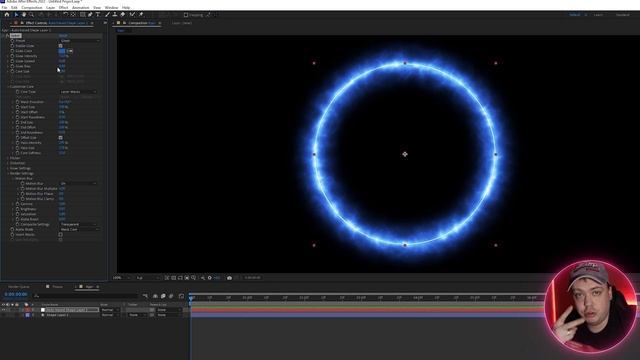Toggle the timeline motion blur switch icon
Viewport: 640px width, 360px height.
coord(171,296)
